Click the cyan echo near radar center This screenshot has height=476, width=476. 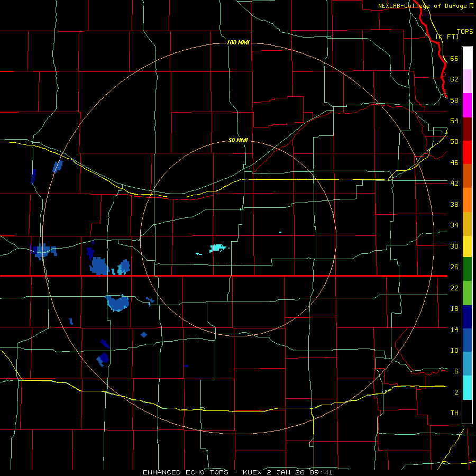click(218, 248)
